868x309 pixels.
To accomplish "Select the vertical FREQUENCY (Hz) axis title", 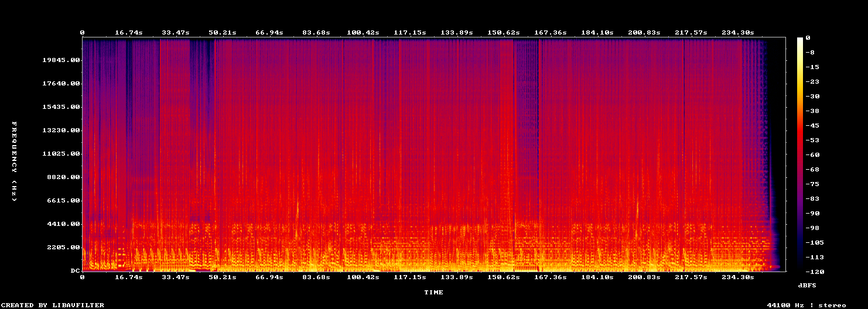I will click(x=14, y=162).
